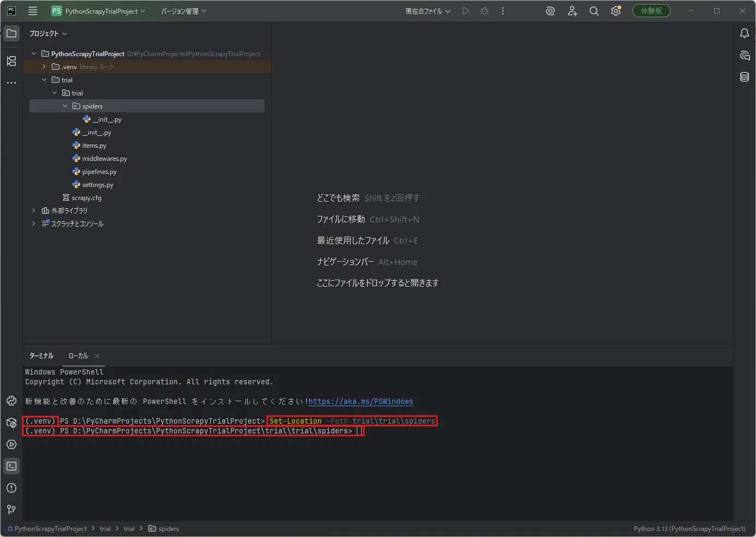This screenshot has width=756, height=537.
Task: Select the ローカル terminal tab
Action: click(x=78, y=356)
